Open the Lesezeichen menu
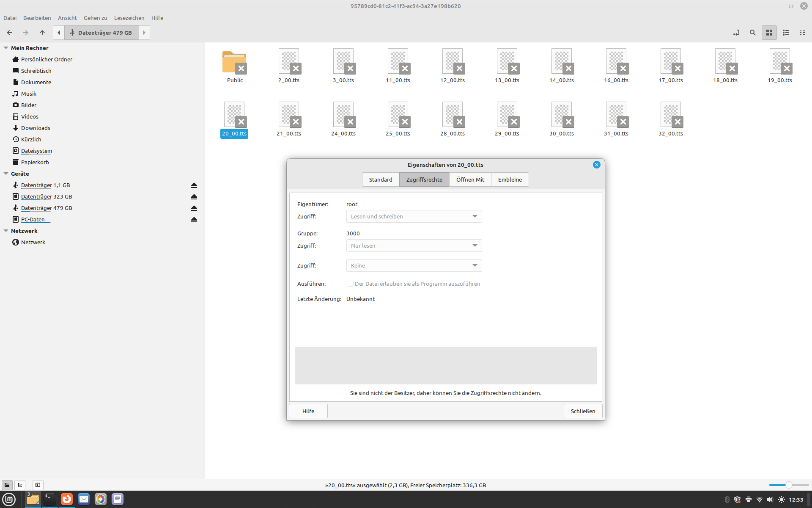The image size is (812, 508). pyautogui.click(x=129, y=18)
